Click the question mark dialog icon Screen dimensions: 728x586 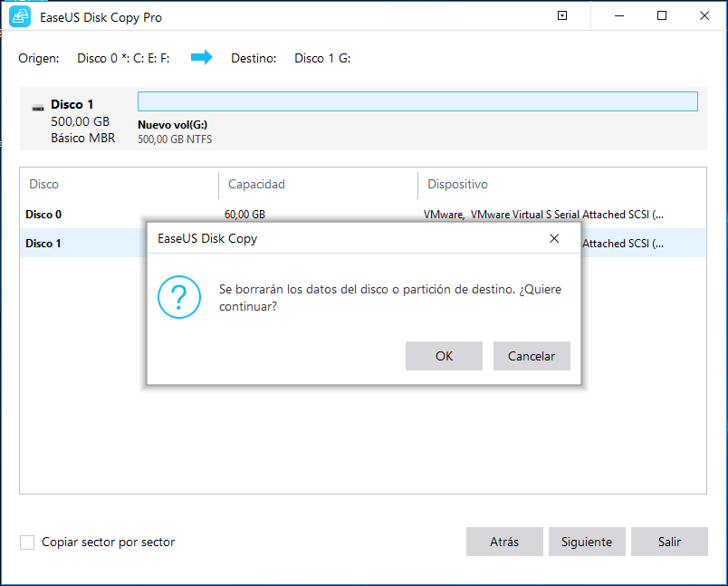point(179,297)
